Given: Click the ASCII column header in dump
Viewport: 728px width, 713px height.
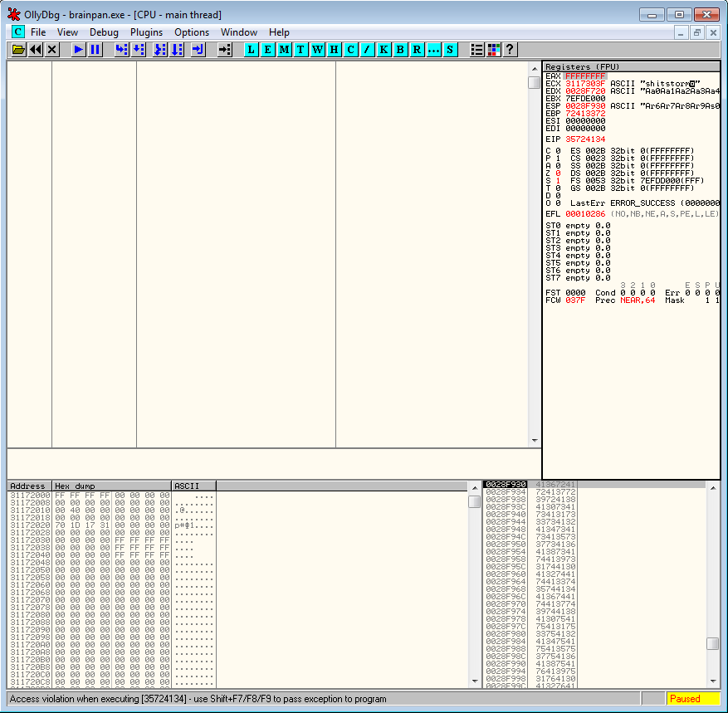Looking at the screenshot, I should coord(193,486).
